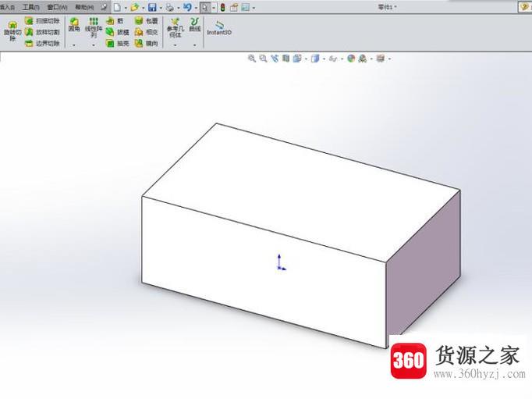532x399 pixels.
Task: Expand the View Orientation dropdown arrow
Action: 306,59
